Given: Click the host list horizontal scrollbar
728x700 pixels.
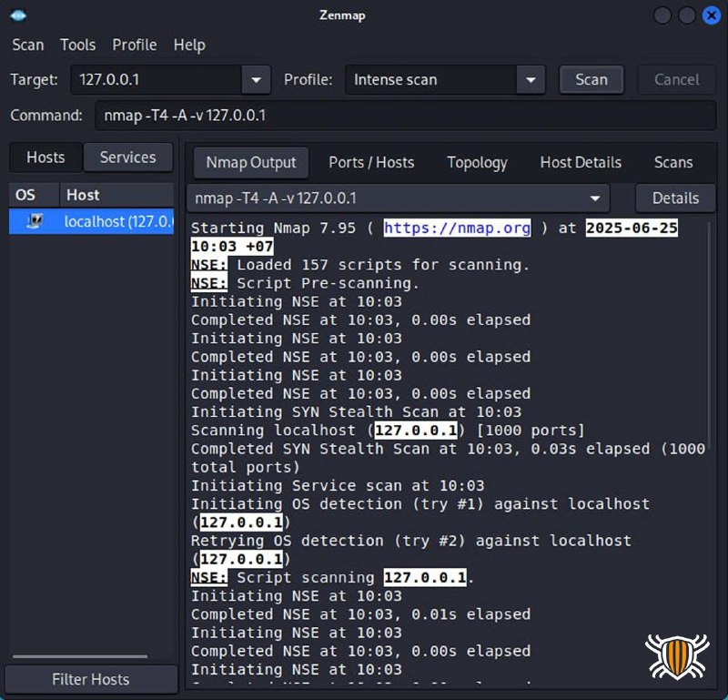Looking at the screenshot, I should coord(80,656).
